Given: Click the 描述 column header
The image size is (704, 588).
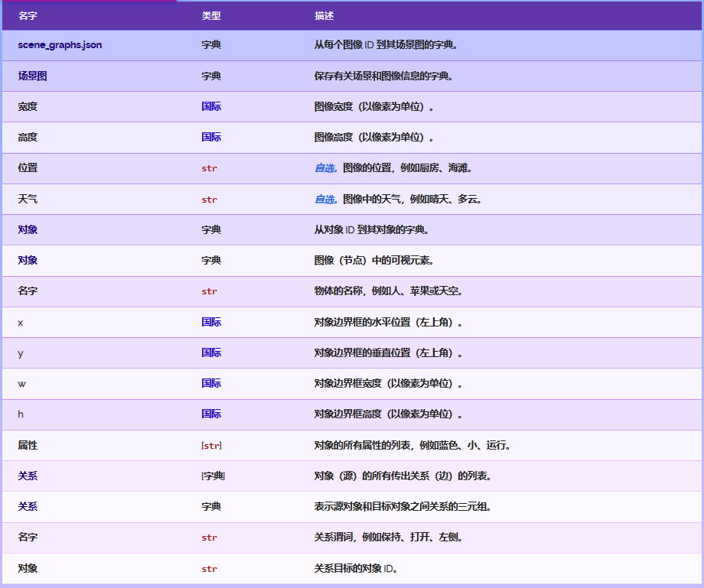Looking at the screenshot, I should (324, 16).
